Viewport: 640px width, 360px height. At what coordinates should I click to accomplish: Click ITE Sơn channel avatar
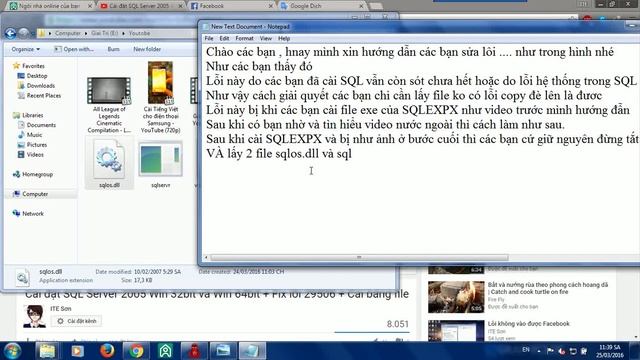pos(34,316)
